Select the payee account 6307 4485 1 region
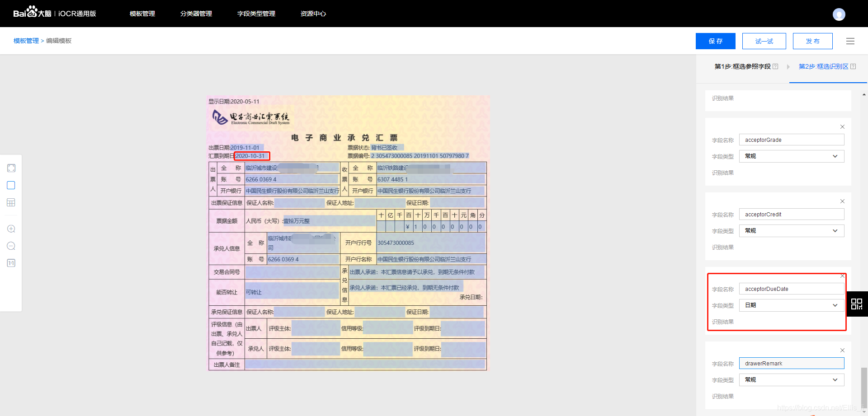 431,179
